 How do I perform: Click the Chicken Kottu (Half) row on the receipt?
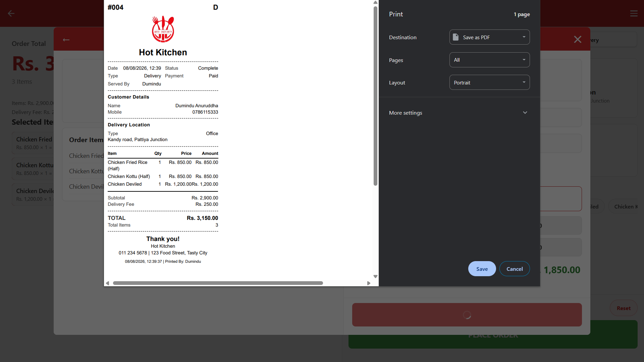[x=163, y=176]
